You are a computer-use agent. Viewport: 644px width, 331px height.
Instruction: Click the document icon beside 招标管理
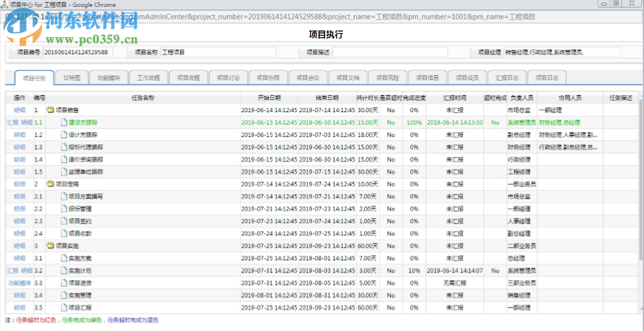click(64, 209)
